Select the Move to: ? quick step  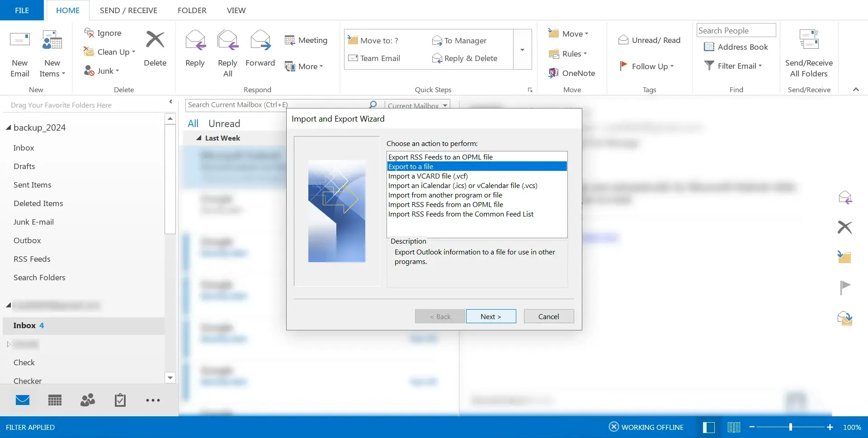[373, 40]
